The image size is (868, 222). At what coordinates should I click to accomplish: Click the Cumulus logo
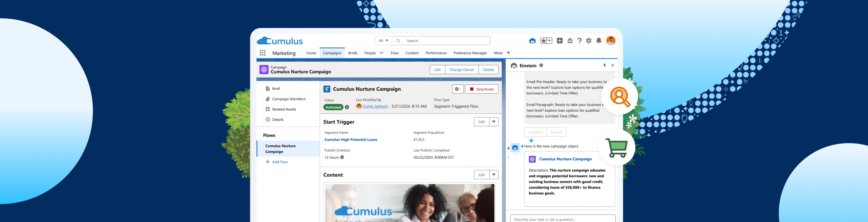point(280,41)
